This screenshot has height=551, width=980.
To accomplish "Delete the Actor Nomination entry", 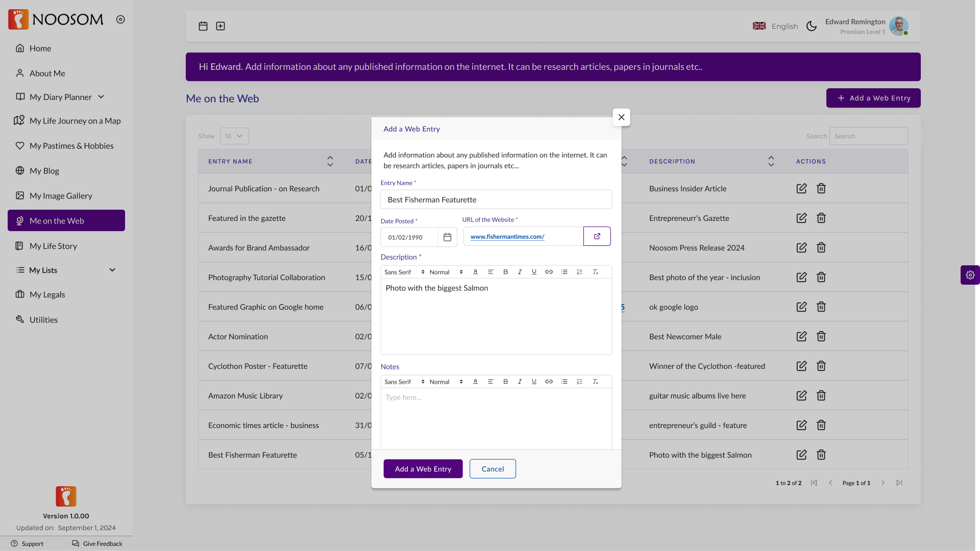I will tap(821, 337).
